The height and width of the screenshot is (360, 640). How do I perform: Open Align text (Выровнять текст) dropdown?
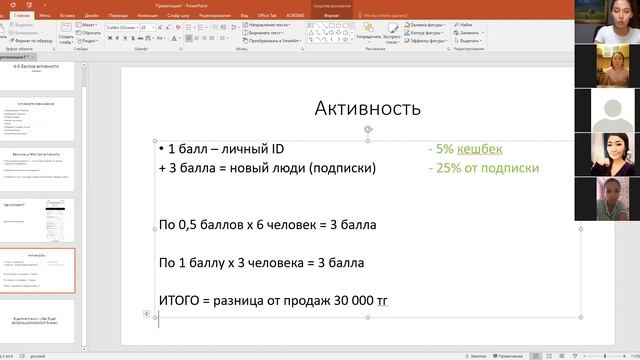[264, 33]
